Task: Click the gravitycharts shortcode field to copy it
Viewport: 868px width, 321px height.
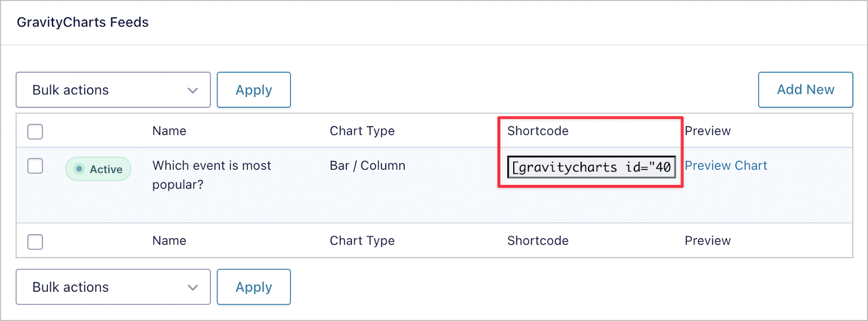Action: pos(591,167)
